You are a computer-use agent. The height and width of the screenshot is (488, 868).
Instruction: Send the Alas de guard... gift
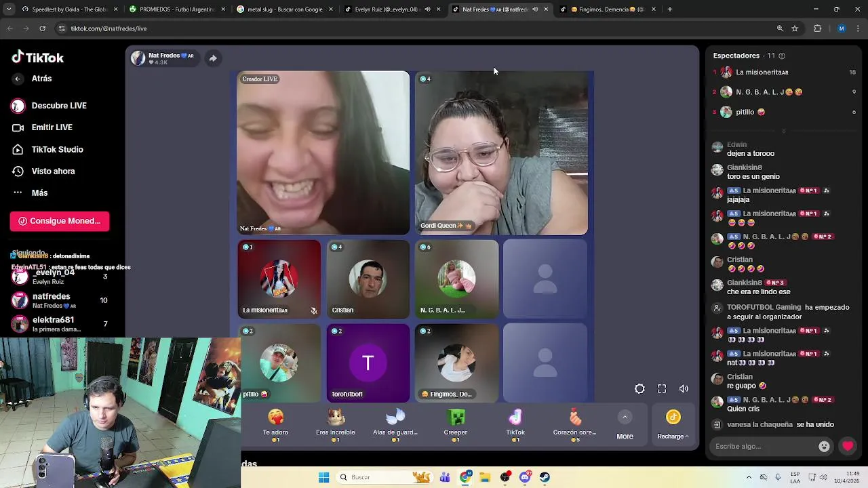tap(395, 425)
